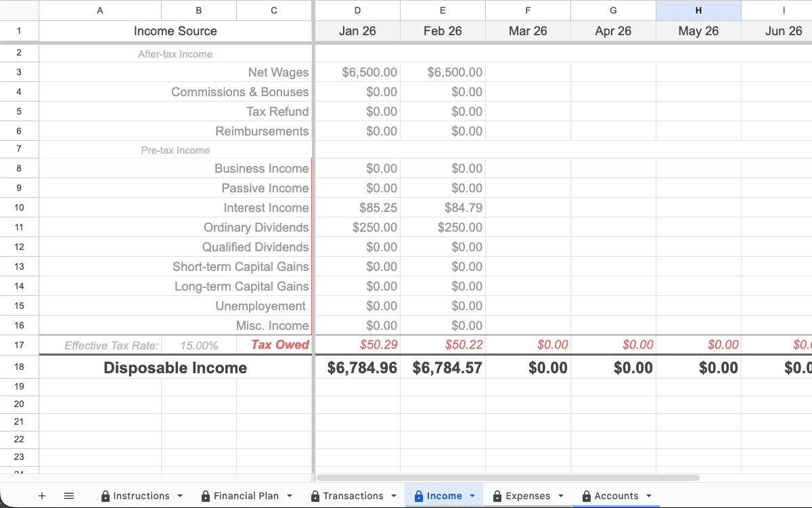
Task: Select the Income Source header cell
Action: click(x=175, y=31)
